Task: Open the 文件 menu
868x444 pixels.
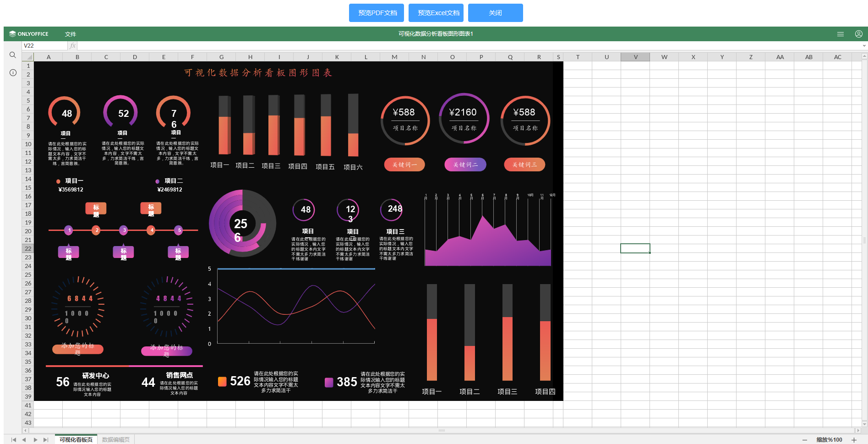Action: tap(71, 34)
